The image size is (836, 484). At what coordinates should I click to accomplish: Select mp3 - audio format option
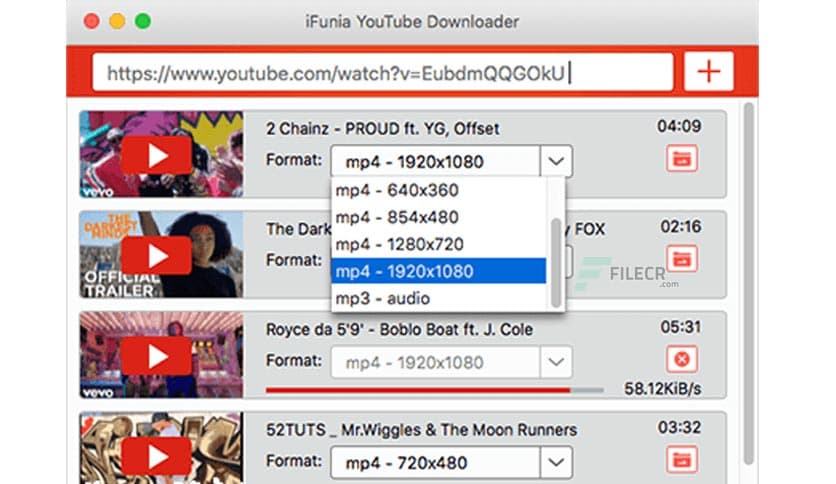(439, 299)
